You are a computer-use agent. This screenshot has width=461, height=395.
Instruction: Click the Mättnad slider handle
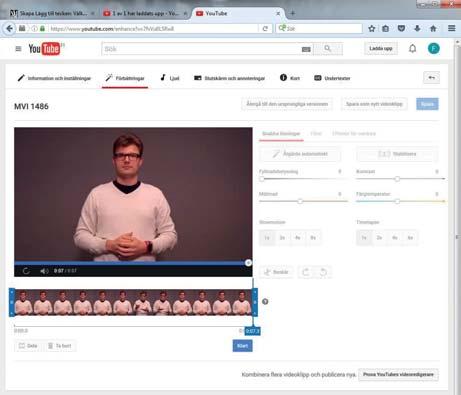(x=300, y=201)
